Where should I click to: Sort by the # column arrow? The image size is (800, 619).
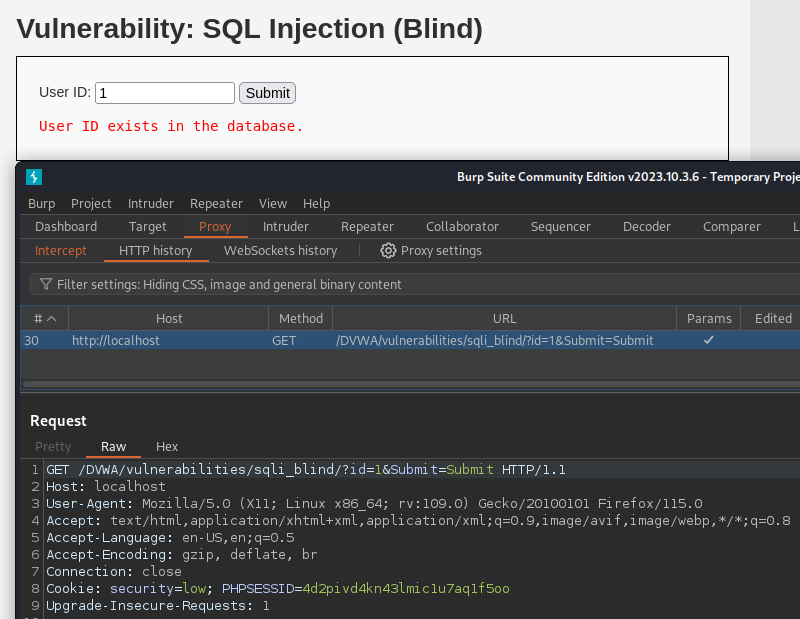click(52, 319)
